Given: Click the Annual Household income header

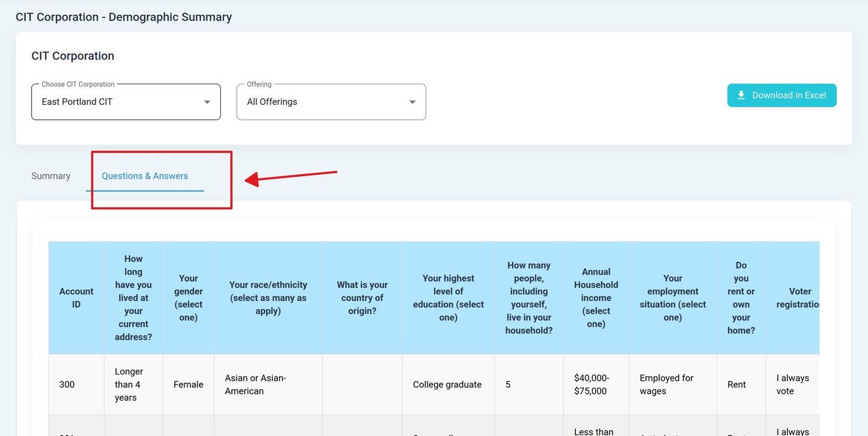Looking at the screenshot, I should (596, 298).
